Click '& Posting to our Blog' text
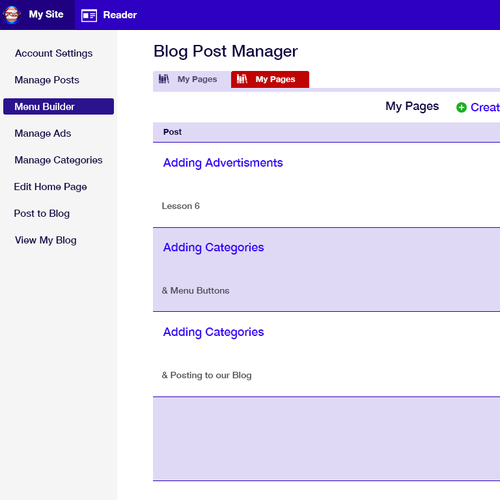Image resolution: width=500 pixels, height=500 pixels. (x=207, y=375)
